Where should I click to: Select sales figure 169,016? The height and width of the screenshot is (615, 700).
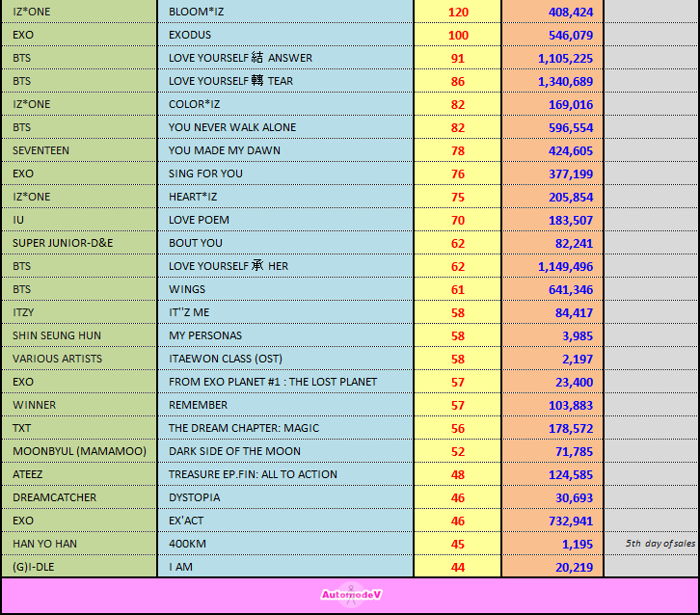[x=571, y=105]
